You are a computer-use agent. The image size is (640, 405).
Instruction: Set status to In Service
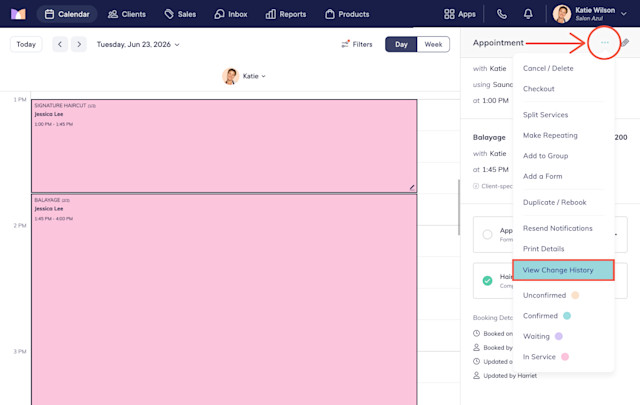539,356
